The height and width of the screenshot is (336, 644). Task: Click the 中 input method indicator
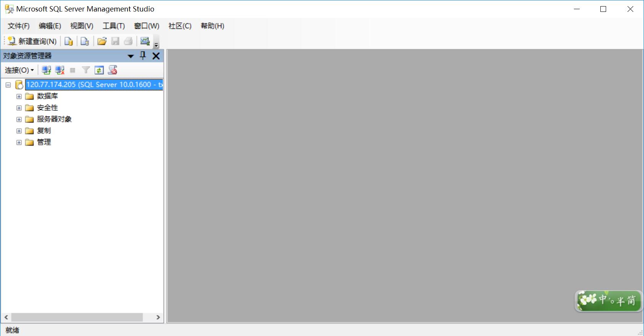point(603,299)
